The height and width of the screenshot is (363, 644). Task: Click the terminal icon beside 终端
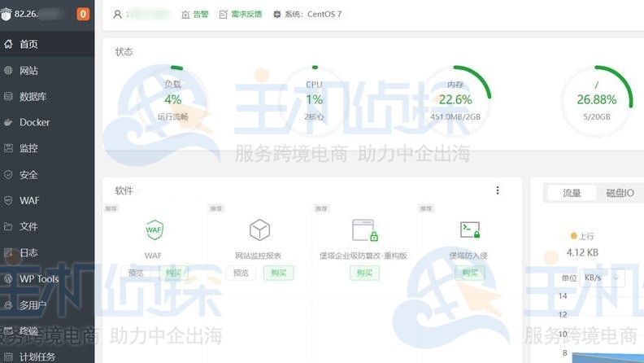coord(8,331)
